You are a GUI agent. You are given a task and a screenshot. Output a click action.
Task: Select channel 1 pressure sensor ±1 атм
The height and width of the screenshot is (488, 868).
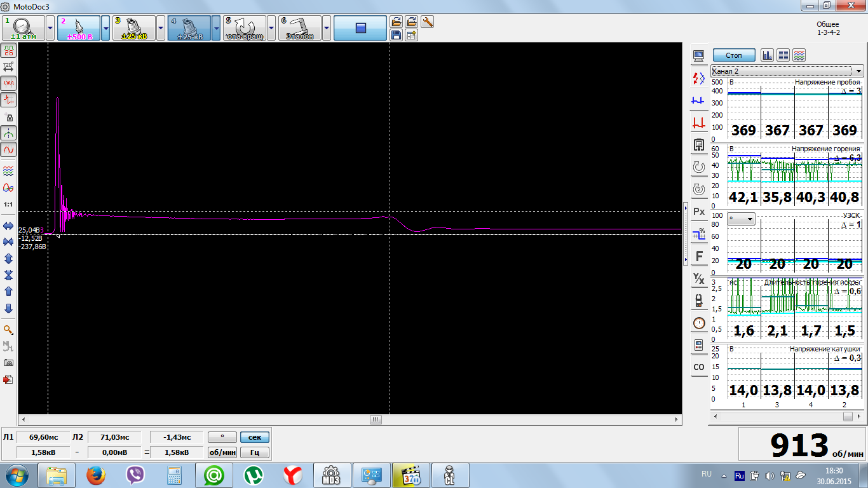click(24, 28)
